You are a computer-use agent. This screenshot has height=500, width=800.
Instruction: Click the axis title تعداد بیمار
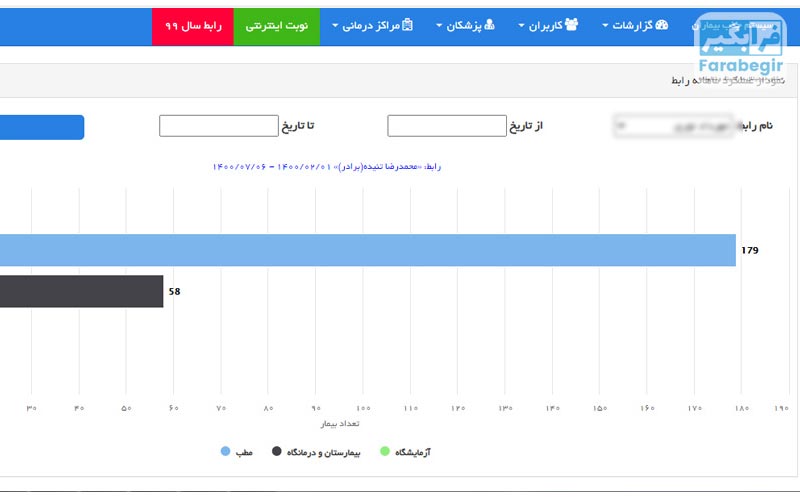click(340, 423)
